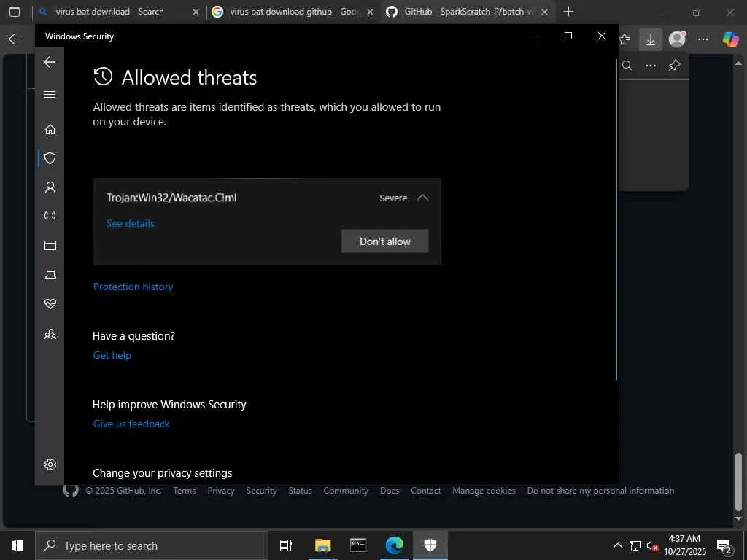Close the GitHub browser tab

click(x=544, y=12)
